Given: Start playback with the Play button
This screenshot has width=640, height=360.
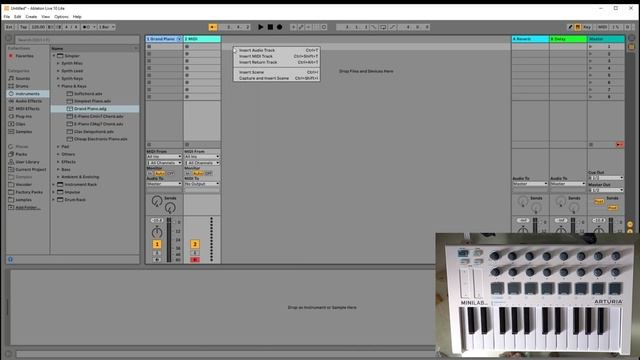Looking at the screenshot, I should (260, 27).
